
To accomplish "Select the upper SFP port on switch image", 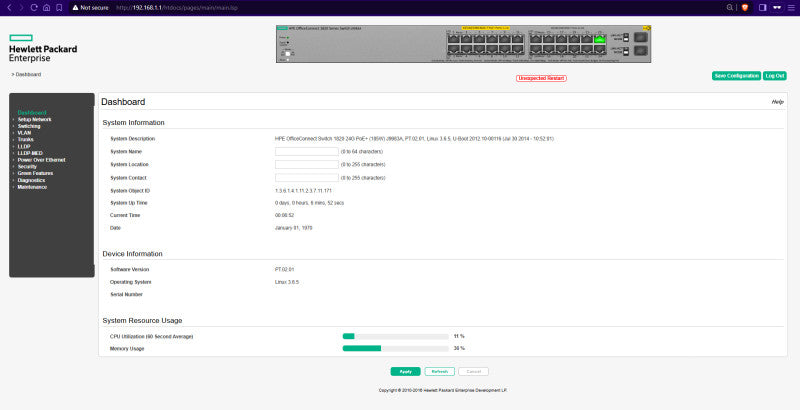I will click(640, 37).
